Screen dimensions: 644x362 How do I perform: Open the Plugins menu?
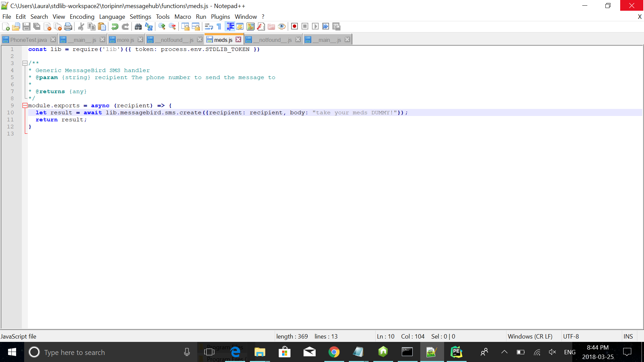[x=220, y=17]
